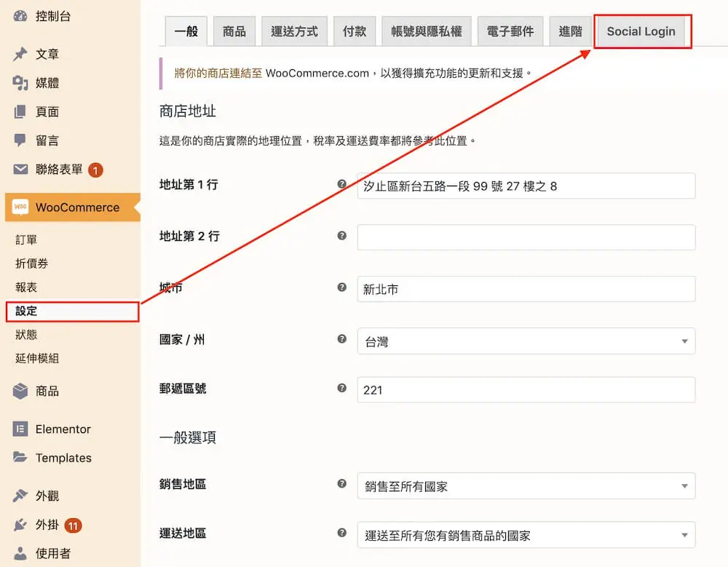Viewport: 728px width, 567px height.
Task: Open the 運送地區 dropdown
Action: click(526, 535)
